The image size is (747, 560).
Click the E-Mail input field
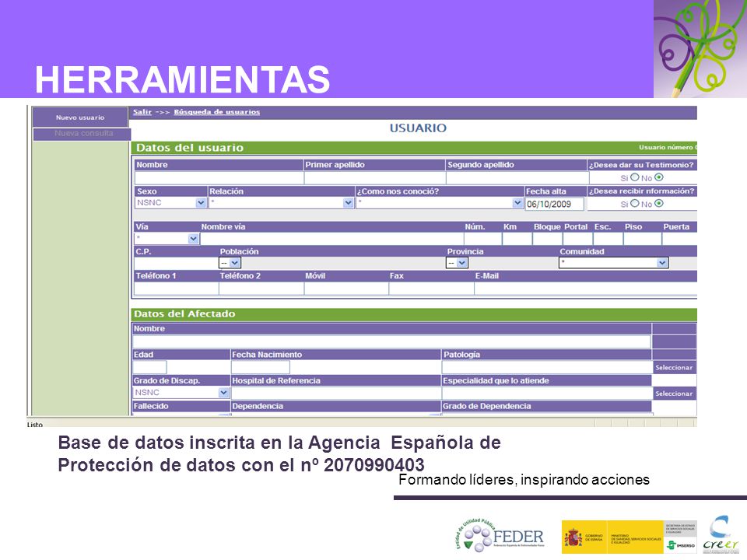point(586,288)
